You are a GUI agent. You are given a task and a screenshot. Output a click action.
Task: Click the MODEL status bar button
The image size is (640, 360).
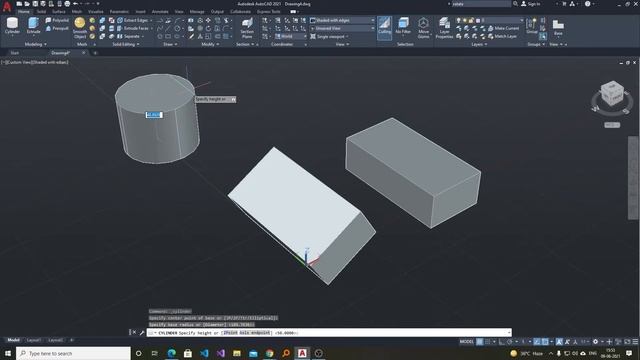(467, 342)
